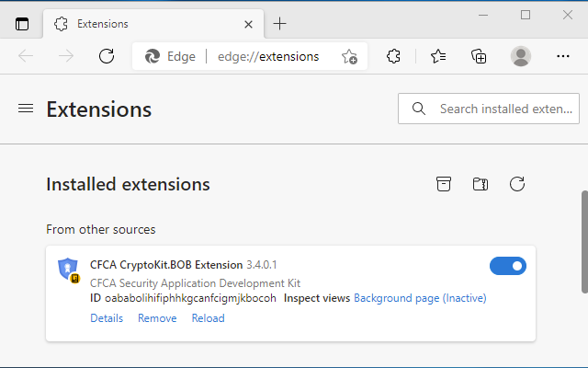Disable the CFCA CryptoKit.BOB Extension toggle

[508, 266]
